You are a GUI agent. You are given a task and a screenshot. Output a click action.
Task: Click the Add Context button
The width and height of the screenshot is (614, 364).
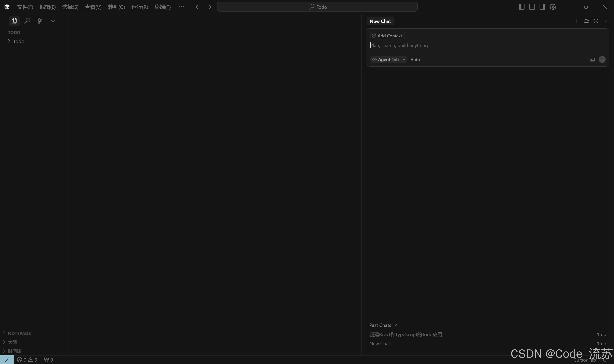click(x=387, y=36)
